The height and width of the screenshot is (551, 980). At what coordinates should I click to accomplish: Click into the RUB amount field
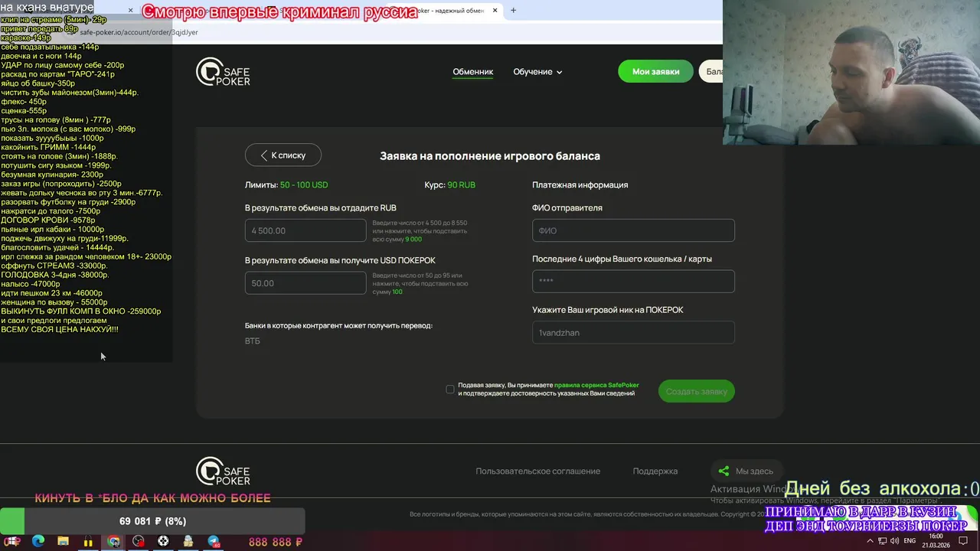(x=305, y=230)
